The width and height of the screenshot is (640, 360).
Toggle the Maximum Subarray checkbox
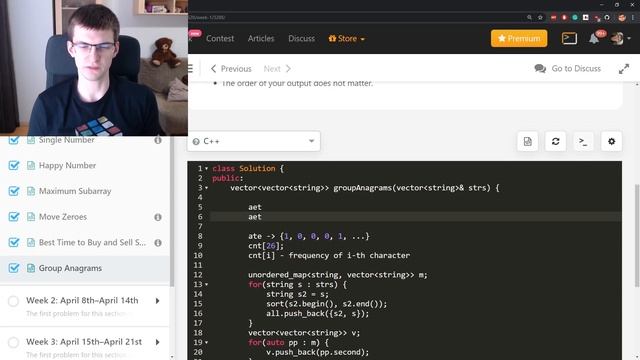[x=13, y=191]
